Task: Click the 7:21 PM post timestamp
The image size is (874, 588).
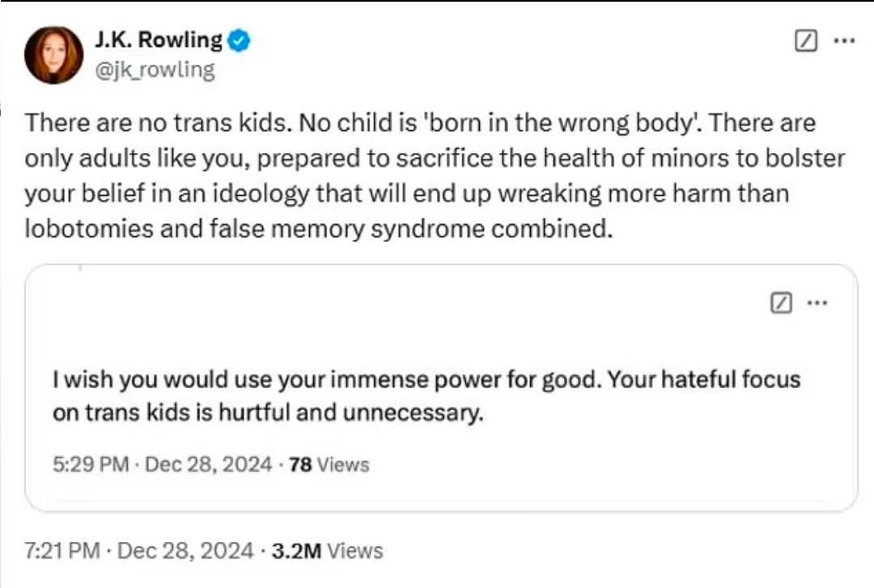Action: pos(62,552)
